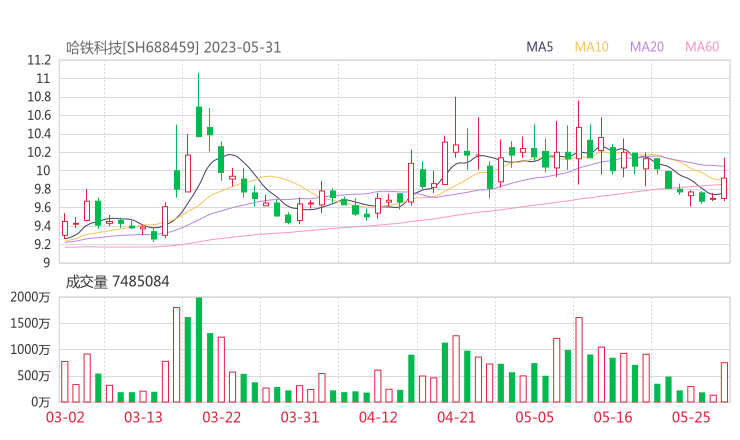Click the 1000万 volume axis label
The width and height of the screenshot is (740, 440).
(30, 350)
